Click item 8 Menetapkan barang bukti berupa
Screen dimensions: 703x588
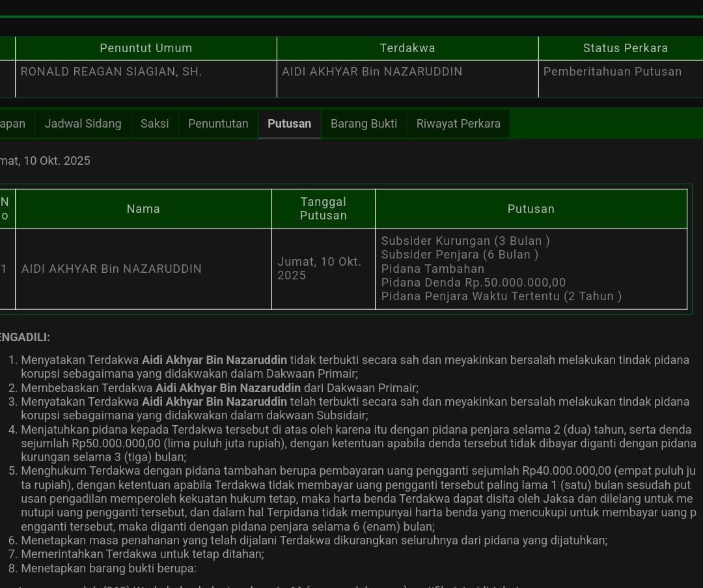108,568
